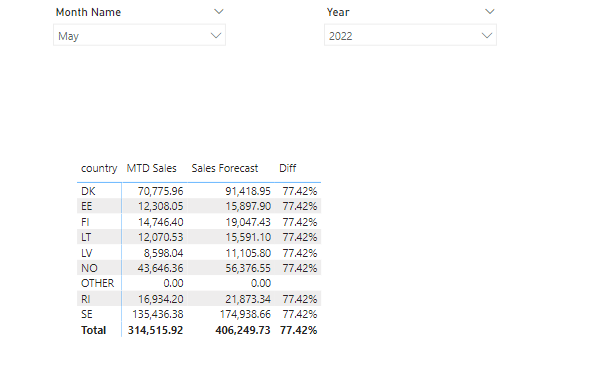Expand the 2022 year dropdown

coord(487,36)
